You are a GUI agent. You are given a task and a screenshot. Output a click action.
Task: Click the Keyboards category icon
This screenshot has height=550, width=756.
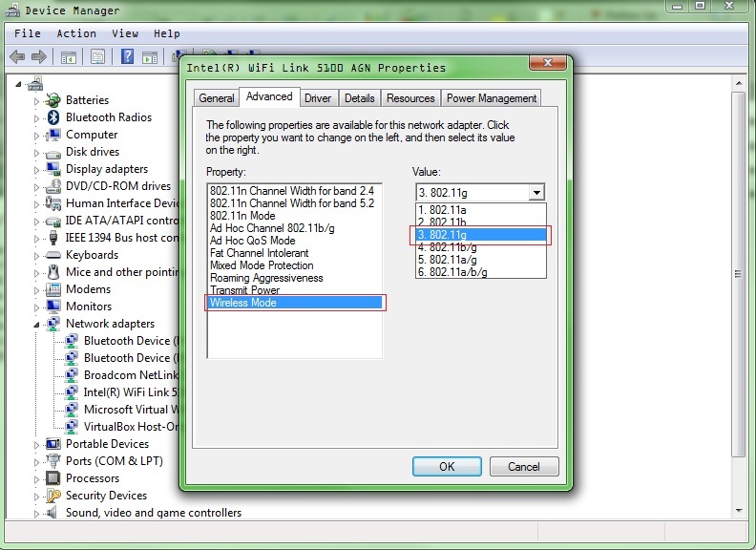[x=54, y=255]
